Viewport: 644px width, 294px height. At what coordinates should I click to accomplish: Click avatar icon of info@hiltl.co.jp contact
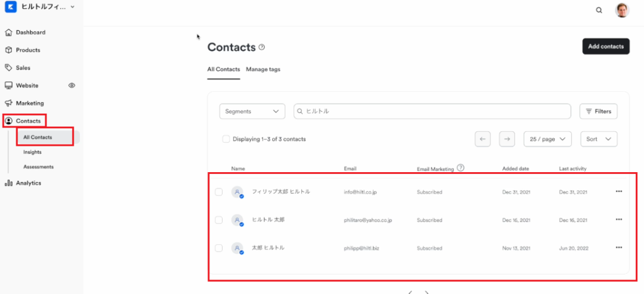tap(237, 192)
